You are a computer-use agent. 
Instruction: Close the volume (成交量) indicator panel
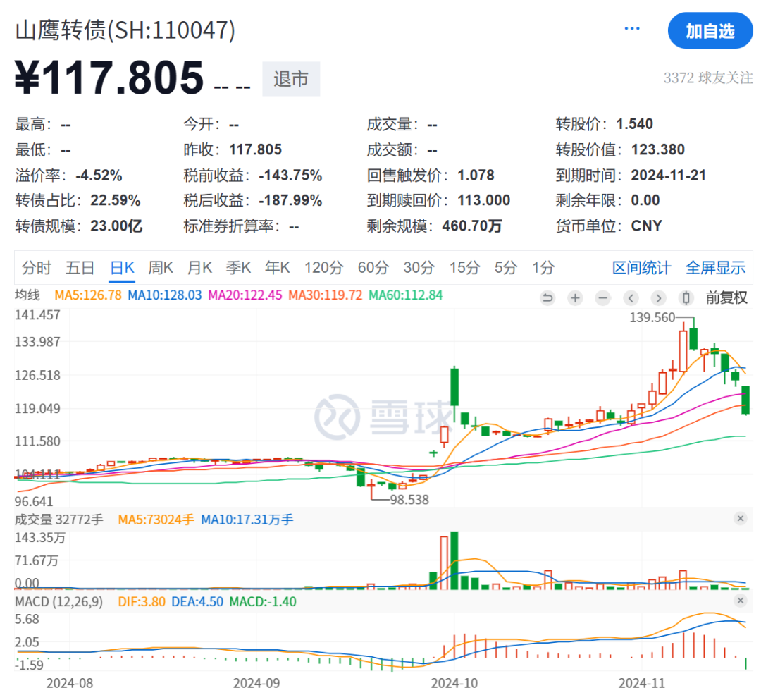740,519
